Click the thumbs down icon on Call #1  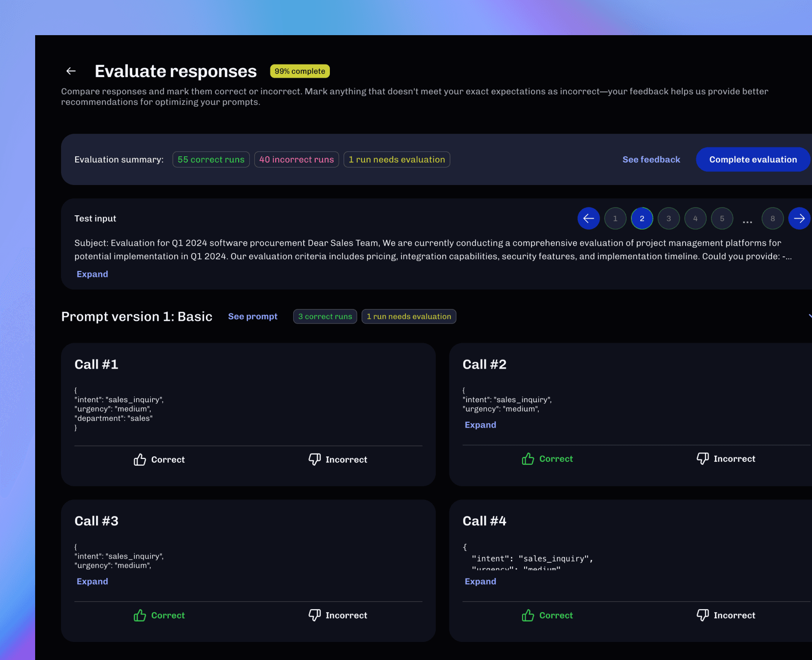point(315,459)
